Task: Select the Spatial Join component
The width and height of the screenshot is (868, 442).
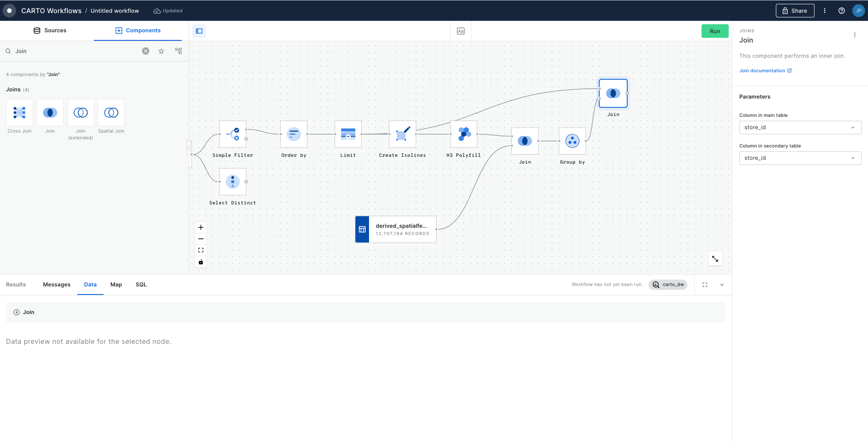Action: click(x=111, y=113)
